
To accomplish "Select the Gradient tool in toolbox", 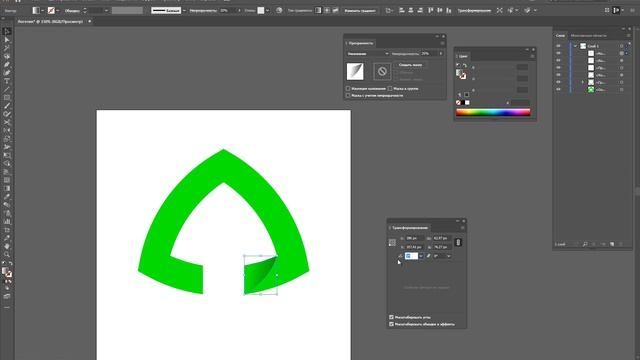I will click(x=7, y=188).
